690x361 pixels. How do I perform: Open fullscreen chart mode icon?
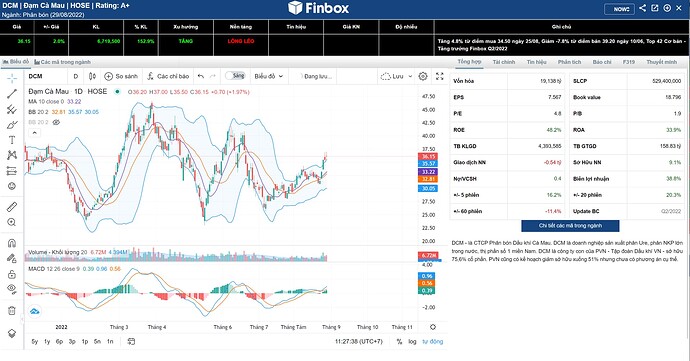[440, 76]
